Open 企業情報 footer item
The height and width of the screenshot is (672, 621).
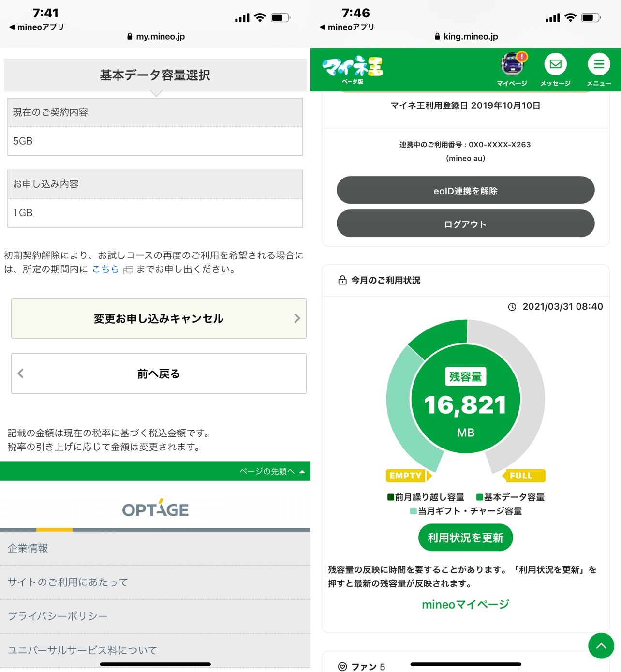coord(155,548)
